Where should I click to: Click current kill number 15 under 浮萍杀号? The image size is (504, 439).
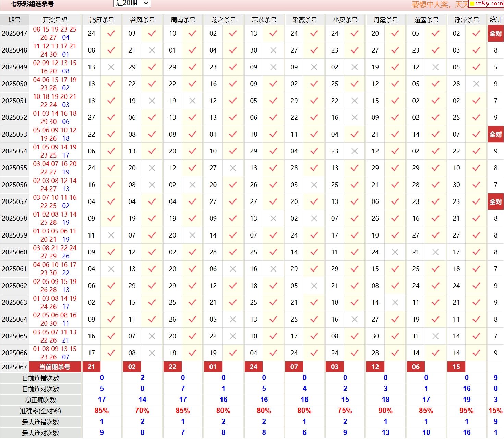tap(456, 367)
